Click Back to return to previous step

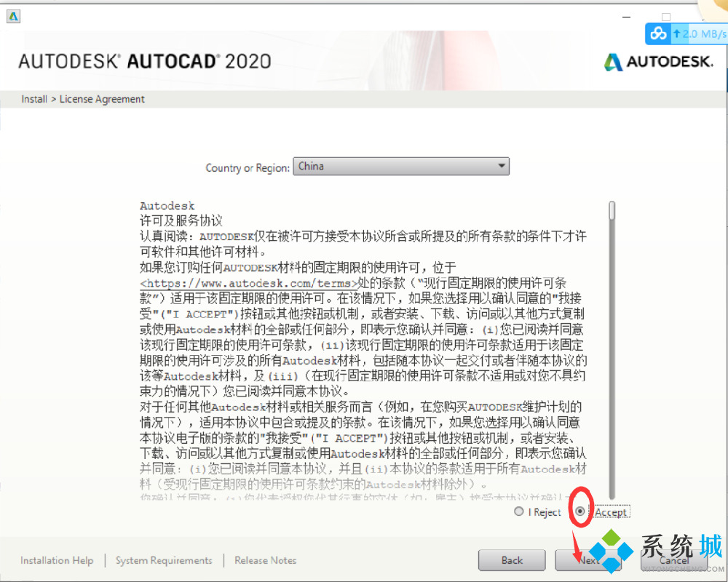click(512, 560)
